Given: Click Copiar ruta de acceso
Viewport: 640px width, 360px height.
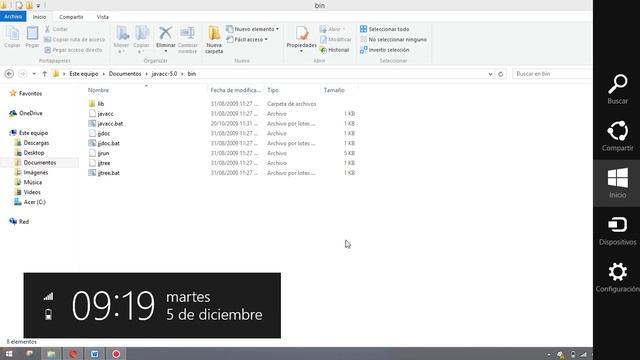Looking at the screenshot, I should (75, 40).
